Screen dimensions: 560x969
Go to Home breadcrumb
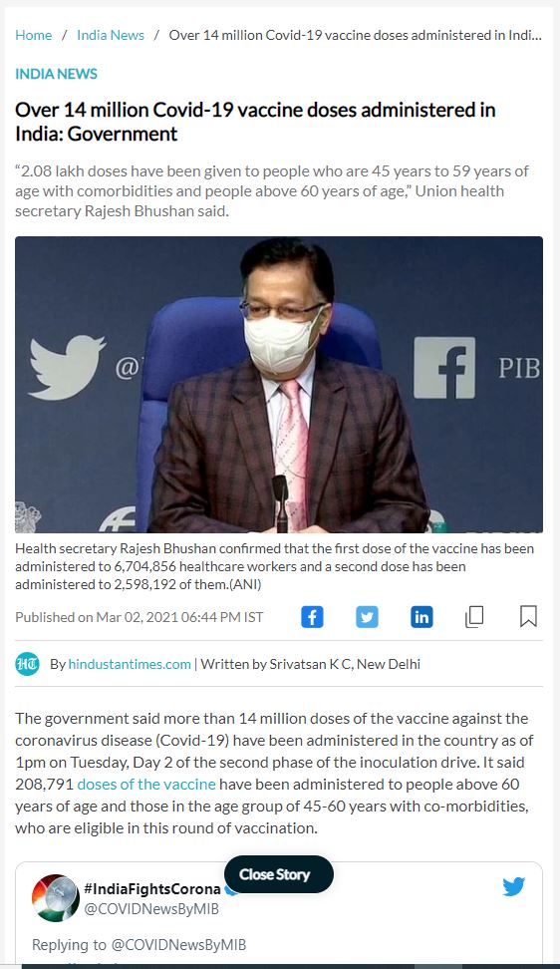point(33,35)
